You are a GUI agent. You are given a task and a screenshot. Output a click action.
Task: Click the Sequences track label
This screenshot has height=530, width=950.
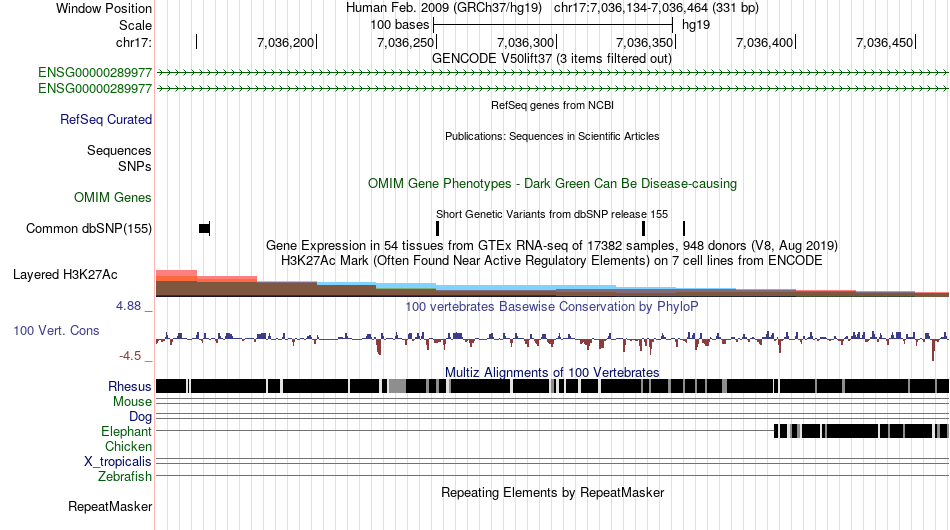pos(119,150)
